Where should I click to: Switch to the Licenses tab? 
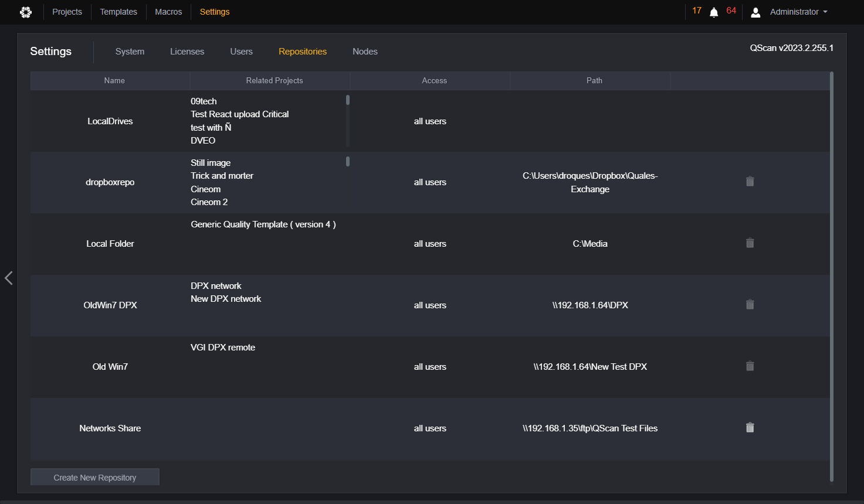tap(187, 52)
